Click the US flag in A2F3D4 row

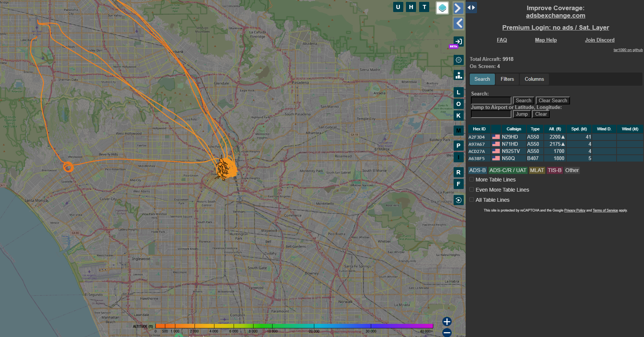click(x=496, y=137)
